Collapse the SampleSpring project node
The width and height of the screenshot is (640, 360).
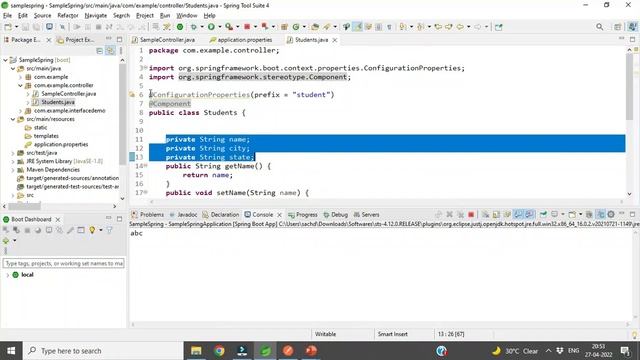pos(6,60)
